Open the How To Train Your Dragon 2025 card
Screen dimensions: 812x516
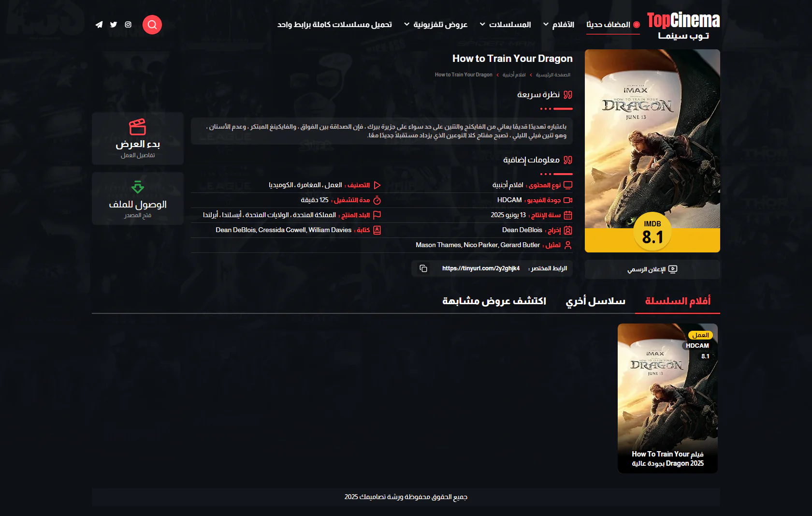click(x=667, y=398)
